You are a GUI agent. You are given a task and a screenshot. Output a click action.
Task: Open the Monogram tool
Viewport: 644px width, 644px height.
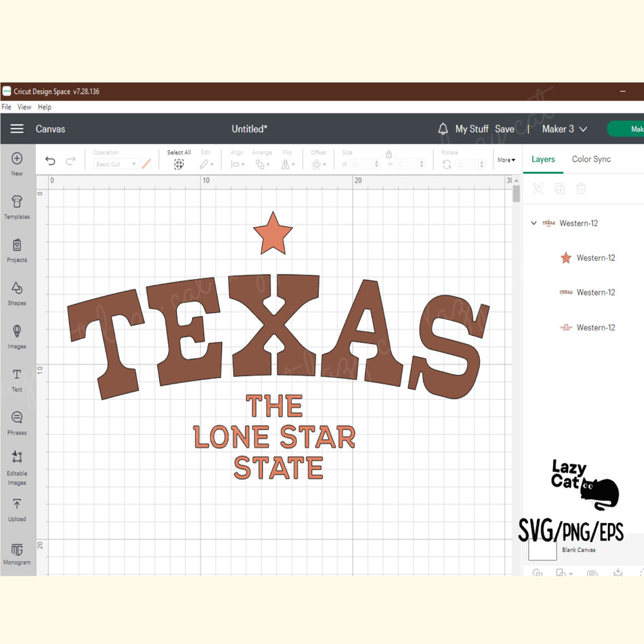coord(17,552)
